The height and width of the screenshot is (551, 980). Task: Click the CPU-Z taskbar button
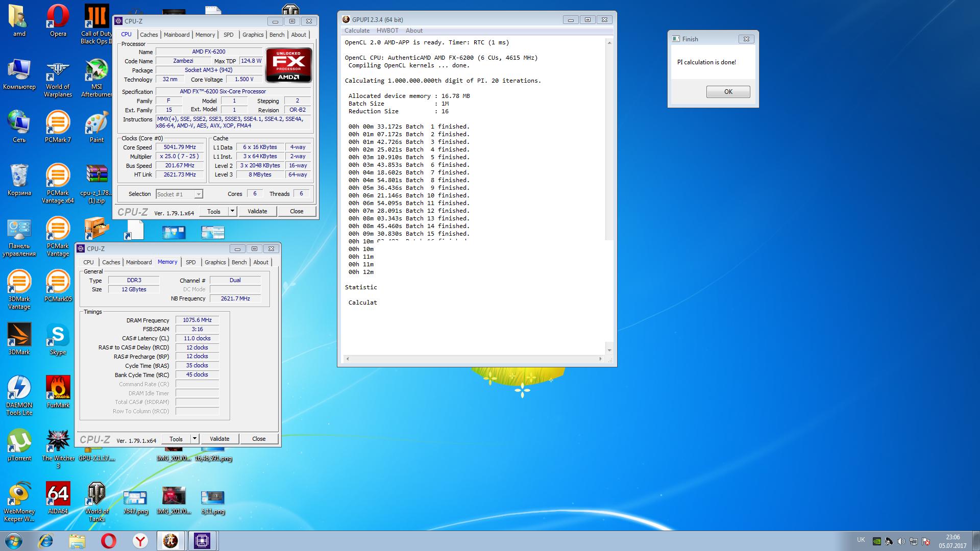[202, 541]
